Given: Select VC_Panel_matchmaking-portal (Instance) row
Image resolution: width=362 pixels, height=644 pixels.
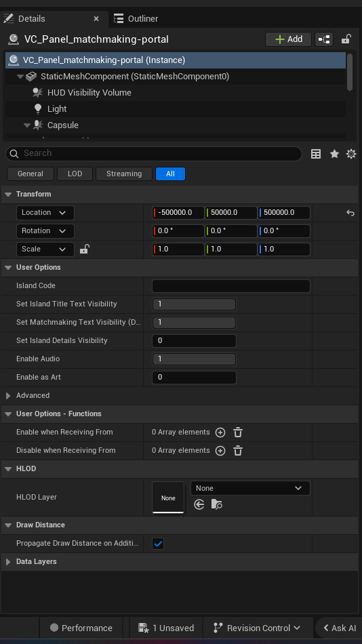Looking at the screenshot, I should [x=176, y=60].
